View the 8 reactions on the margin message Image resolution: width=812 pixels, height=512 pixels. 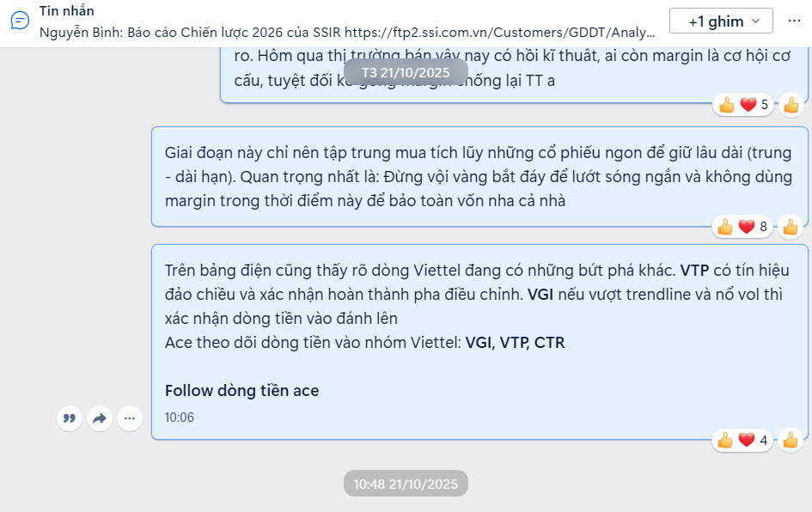[x=742, y=227]
